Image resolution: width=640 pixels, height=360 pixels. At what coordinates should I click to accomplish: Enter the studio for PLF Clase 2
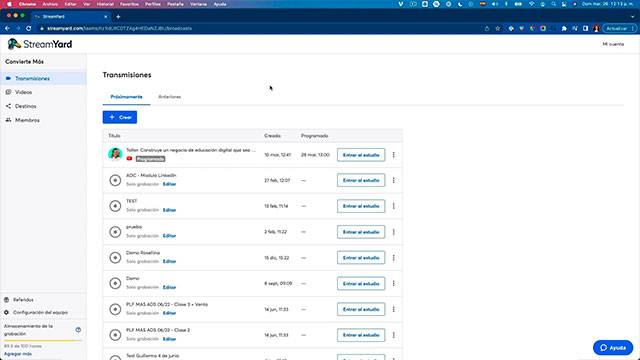pos(361,335)
